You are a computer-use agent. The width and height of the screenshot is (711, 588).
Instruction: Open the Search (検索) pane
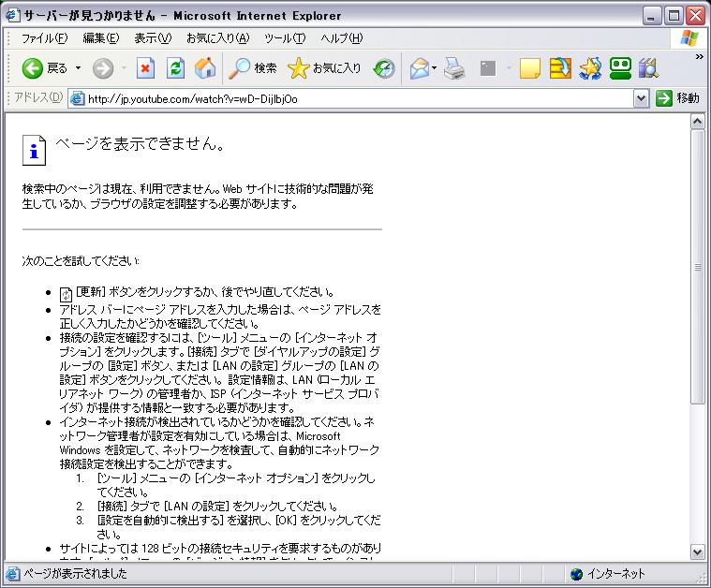coord(254,68)
